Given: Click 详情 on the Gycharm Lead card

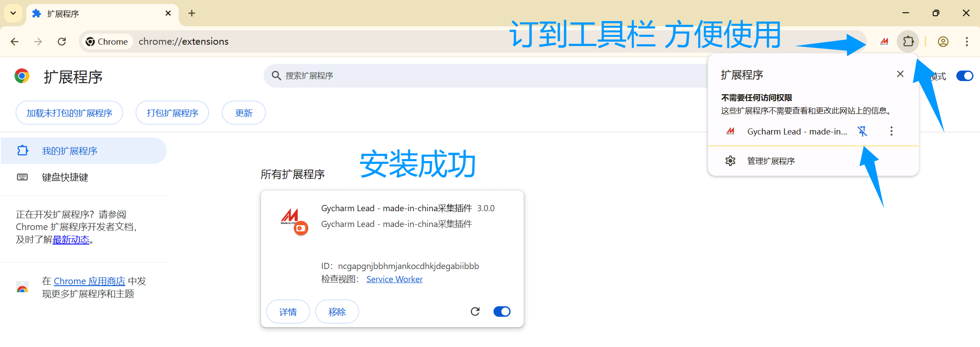Looking at the screenshot, I should coord(288,312).
